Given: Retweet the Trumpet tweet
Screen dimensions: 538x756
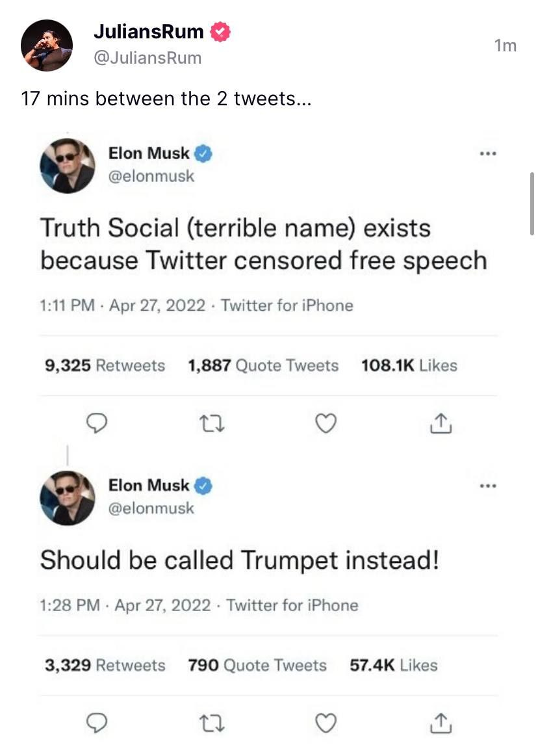Looking at the screenshot, I should [212, 723].
